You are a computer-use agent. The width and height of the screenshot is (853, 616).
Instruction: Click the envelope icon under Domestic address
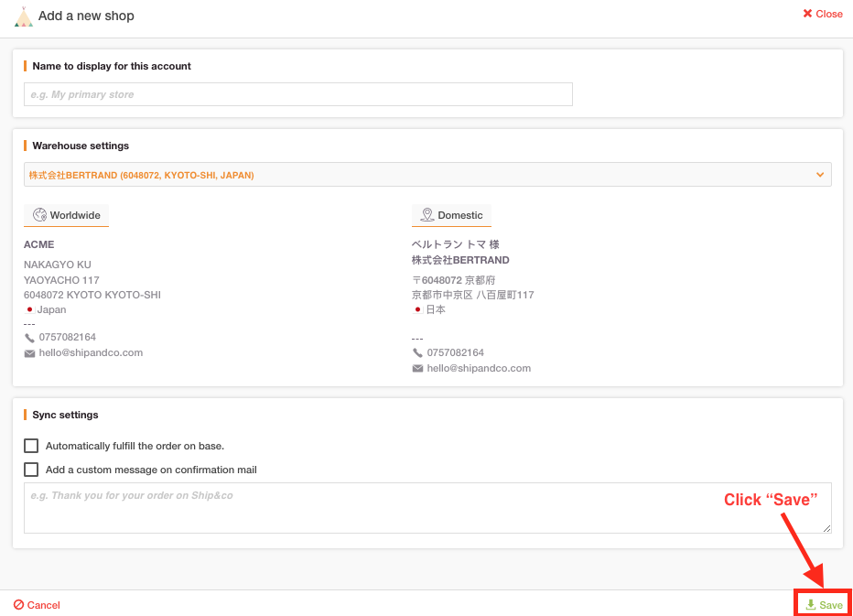coord(417,369)
